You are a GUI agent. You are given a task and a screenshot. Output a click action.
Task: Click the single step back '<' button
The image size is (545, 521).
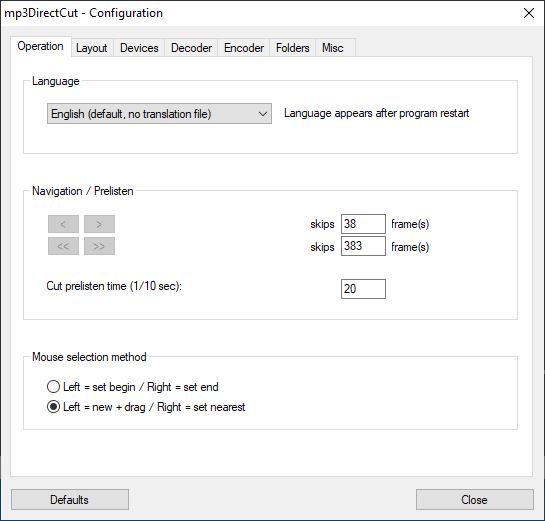[63, 224]
